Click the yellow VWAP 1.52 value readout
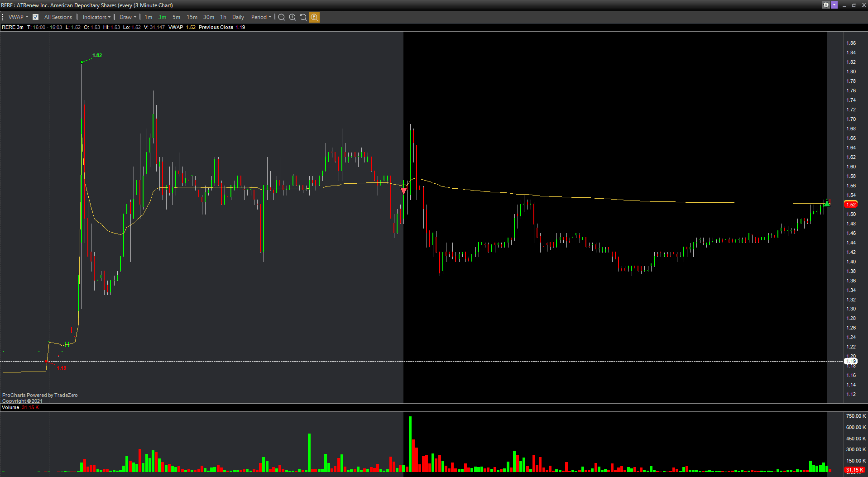 click(191, 27)
